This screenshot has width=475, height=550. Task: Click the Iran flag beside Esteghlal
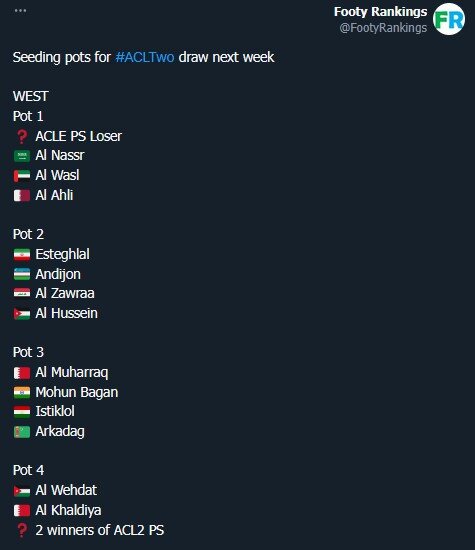coord(22,255)
